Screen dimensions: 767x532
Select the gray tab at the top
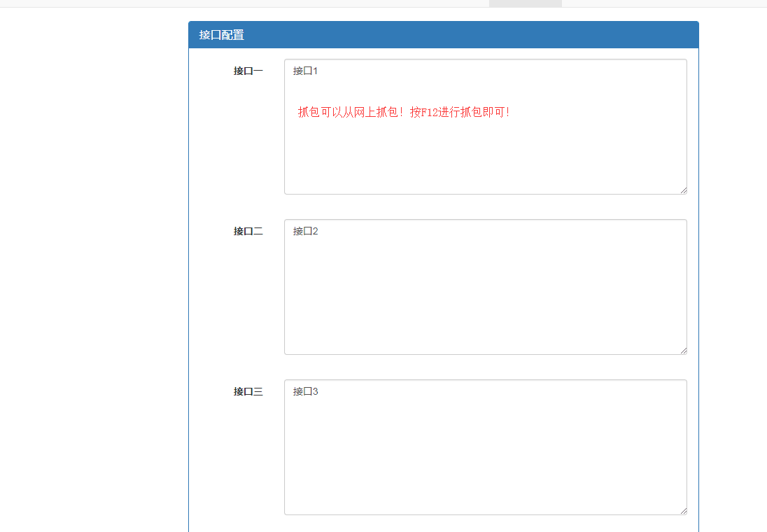[525, 3]
